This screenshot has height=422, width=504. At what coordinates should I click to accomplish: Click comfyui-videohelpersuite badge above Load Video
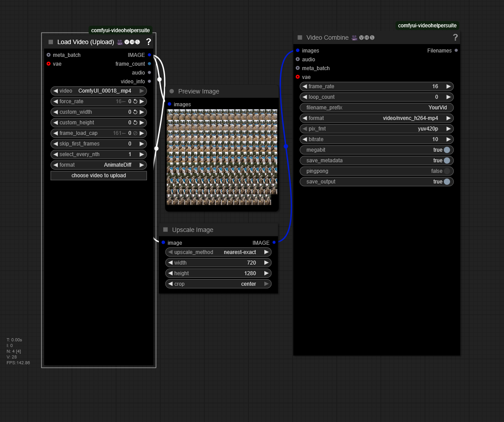point(120,30)
